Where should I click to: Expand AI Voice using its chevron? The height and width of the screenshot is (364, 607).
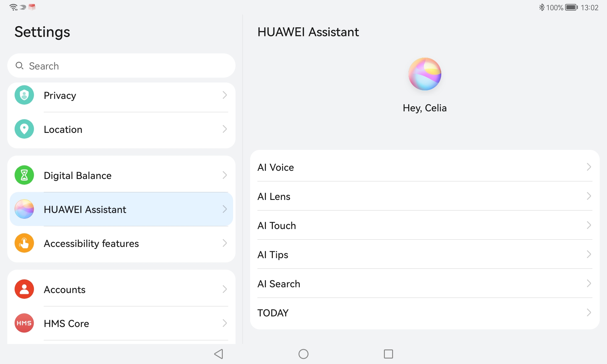click(588, 167)
